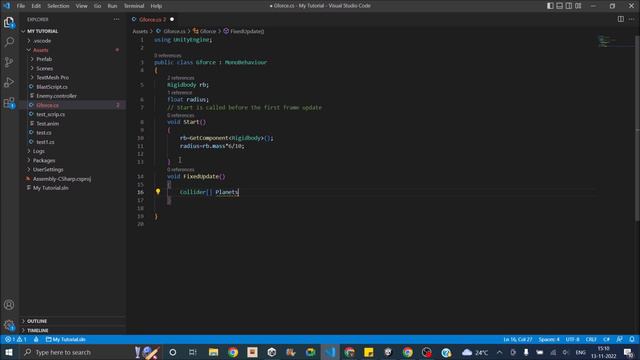Open the Search view in activity bar
This screenshot has height=360, width=640.
9,42
